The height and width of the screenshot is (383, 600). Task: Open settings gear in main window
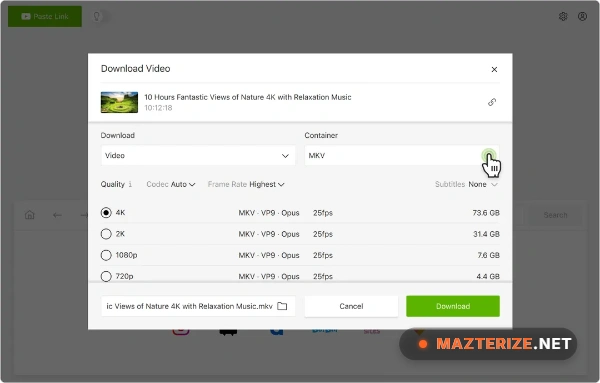point(563,16)
